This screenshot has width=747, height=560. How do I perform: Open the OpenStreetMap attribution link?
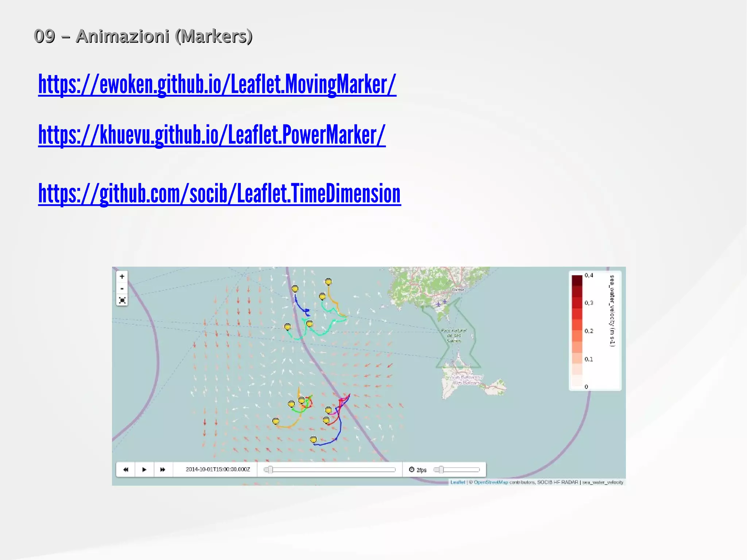[x=491, y=482]
